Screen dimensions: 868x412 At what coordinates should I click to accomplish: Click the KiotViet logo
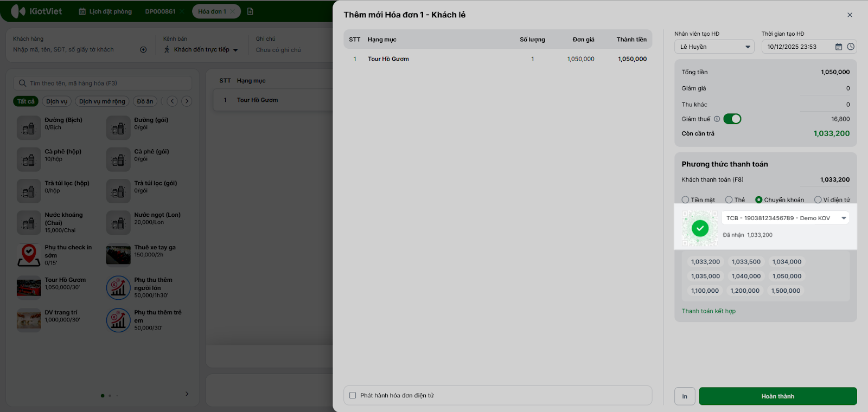(36, 11)
